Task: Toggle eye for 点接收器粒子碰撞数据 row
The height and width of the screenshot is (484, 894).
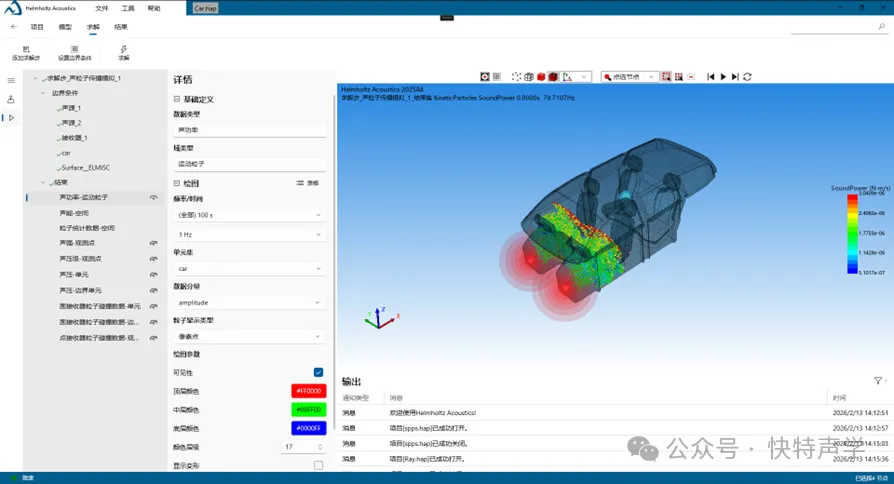Action: 154,338
